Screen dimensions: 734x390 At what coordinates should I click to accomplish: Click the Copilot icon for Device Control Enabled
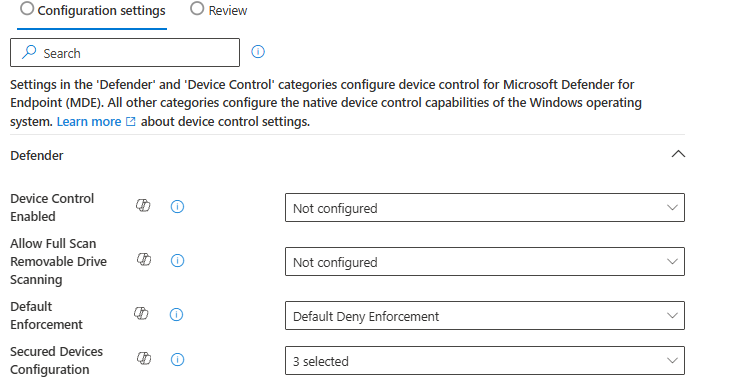point(143,206)
